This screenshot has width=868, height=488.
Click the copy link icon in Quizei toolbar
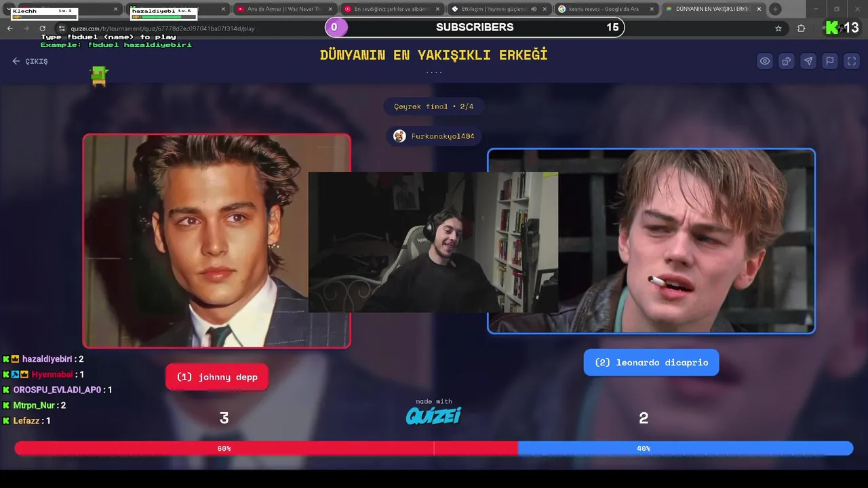point(787,61)
